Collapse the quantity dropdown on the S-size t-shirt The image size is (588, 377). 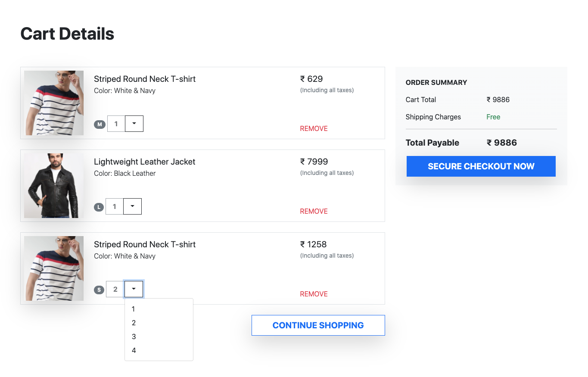click(134, 289)
